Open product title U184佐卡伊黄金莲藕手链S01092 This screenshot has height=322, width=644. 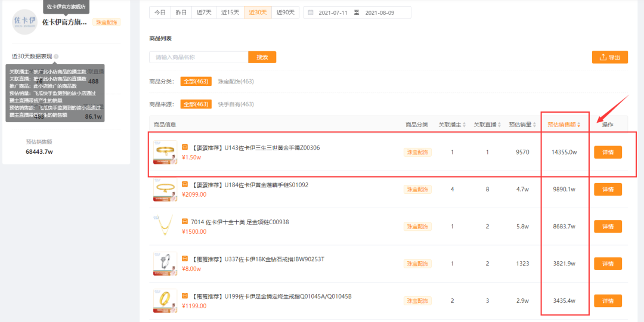pyautogui.click(x=250, y=185)
